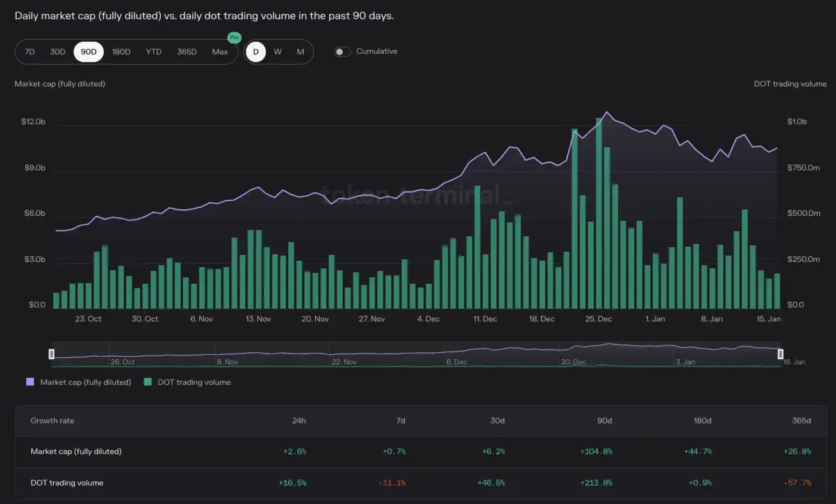Toggle the Cumulative switch
Viewport: 836px width, 504px height.
click(x=343, y=52)
